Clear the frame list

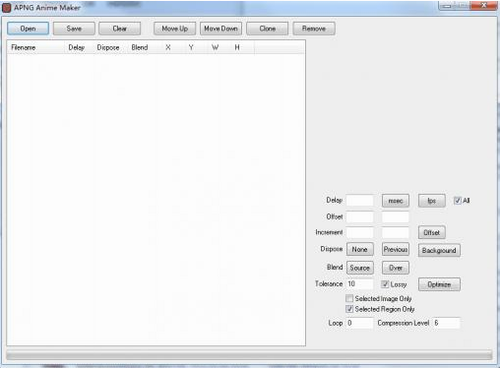point(120,29)
